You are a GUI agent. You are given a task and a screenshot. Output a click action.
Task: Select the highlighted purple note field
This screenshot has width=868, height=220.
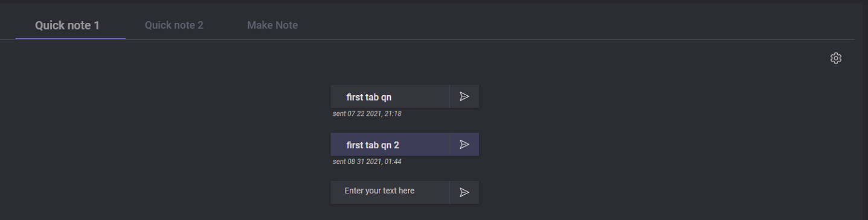(390, 145)
